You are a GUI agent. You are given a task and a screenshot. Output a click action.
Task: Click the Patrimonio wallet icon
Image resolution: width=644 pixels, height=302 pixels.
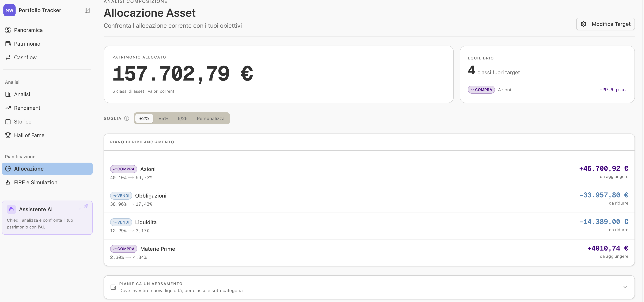[x=8, y=44]
